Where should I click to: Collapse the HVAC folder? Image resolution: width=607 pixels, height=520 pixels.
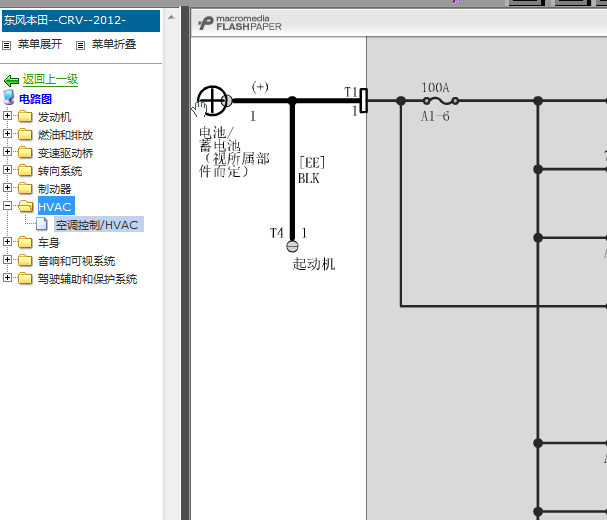(7, 206)
